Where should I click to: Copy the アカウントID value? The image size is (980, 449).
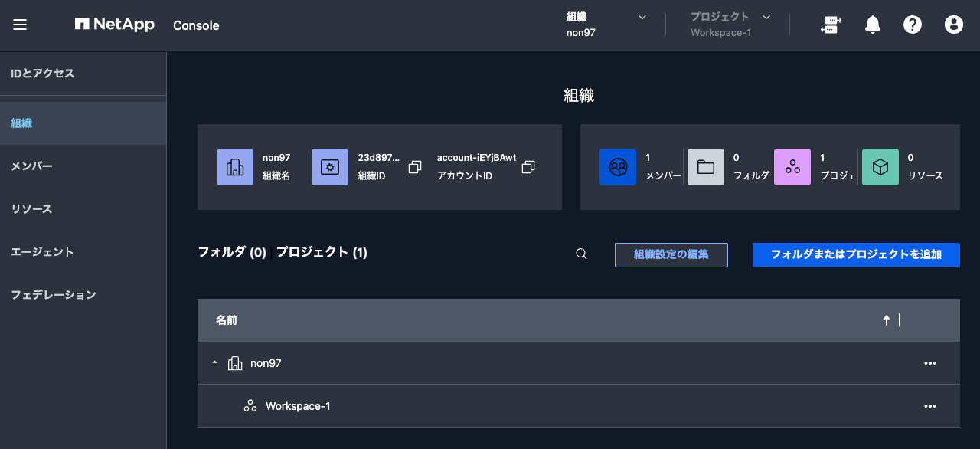(528, 167)
